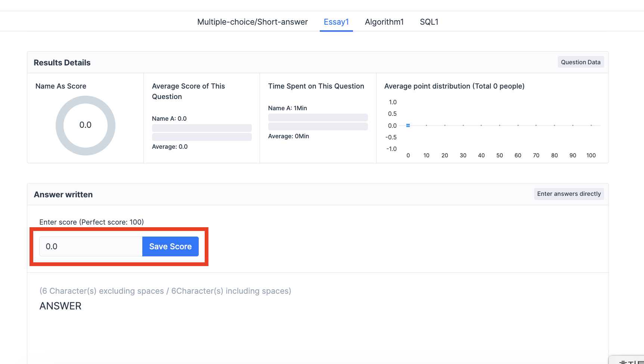Click the Average score bar below Name A
This screenshot has height=364, width=644.
(202, 137)
